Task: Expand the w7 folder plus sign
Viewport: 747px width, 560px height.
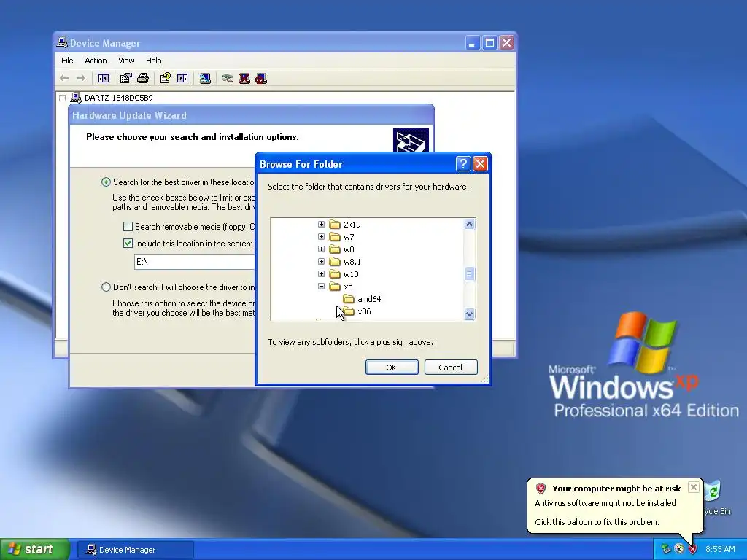Action: (x=321, y=237)
